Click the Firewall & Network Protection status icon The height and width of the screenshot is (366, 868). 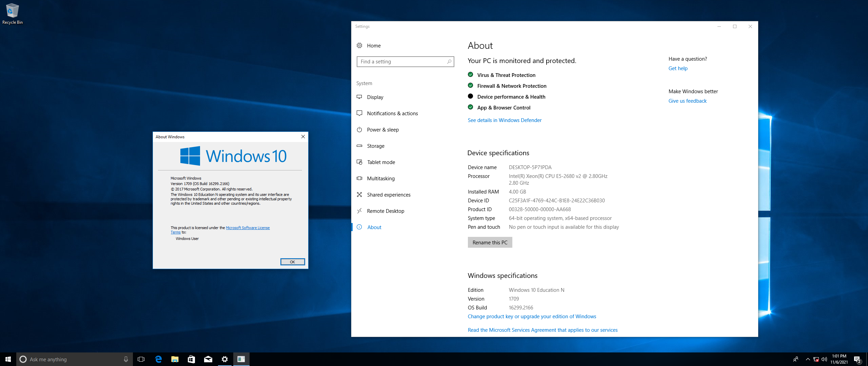[470, 85]
